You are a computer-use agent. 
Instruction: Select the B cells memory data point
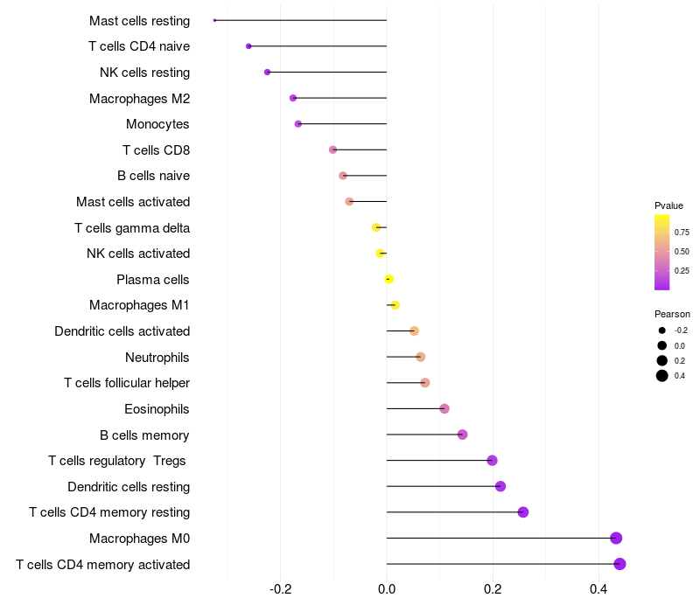pyautogui.click(x=463, y=435)
